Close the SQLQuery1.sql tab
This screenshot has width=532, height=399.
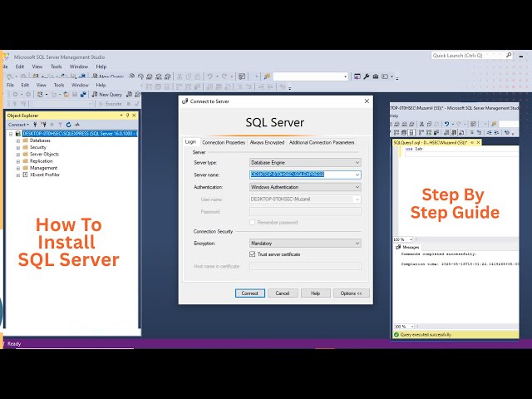(479, 142)
